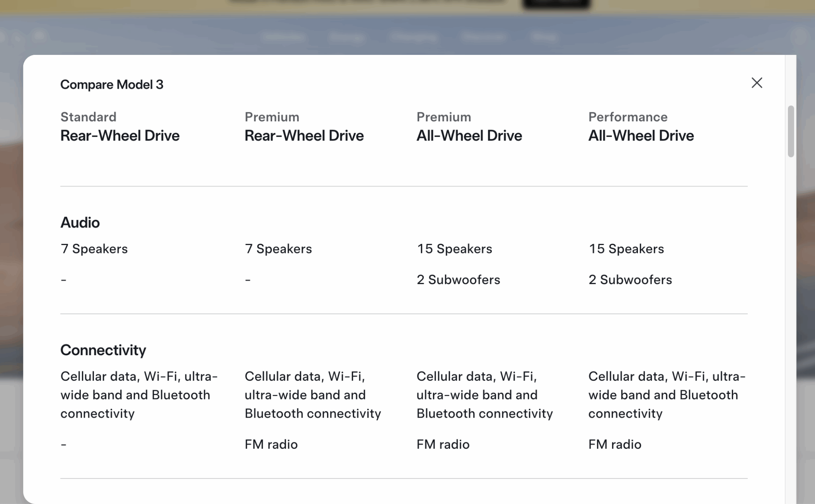815x504 pixels.
Task: Click FM radio under Premium Rear-Wheel Drive
Action: point(271,444)
